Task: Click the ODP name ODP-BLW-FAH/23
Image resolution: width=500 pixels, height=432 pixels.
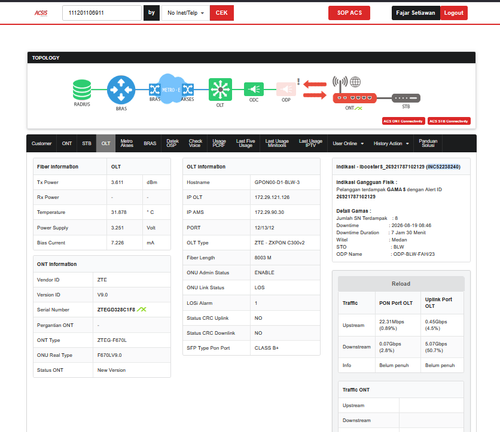Action: click(x=414, y=254)
